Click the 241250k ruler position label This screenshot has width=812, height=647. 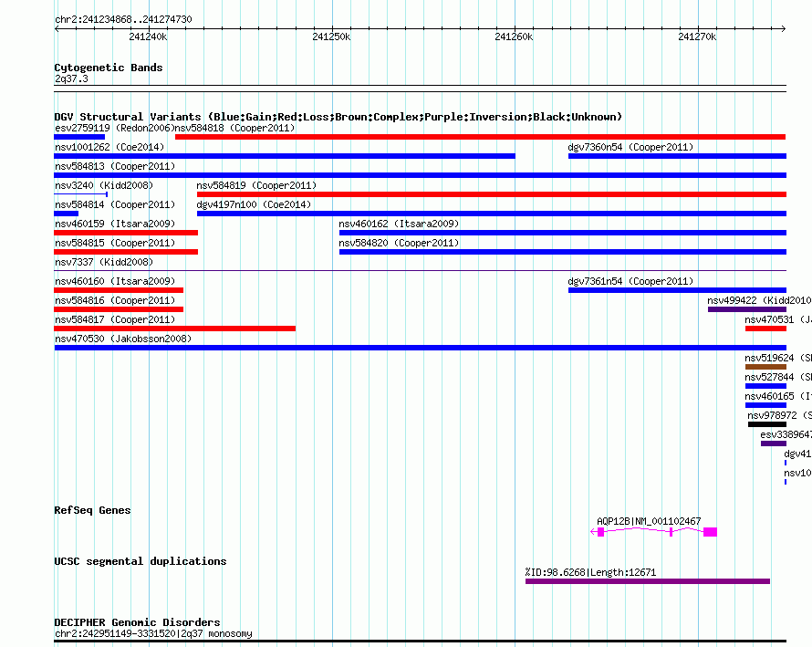pos(331,37)
